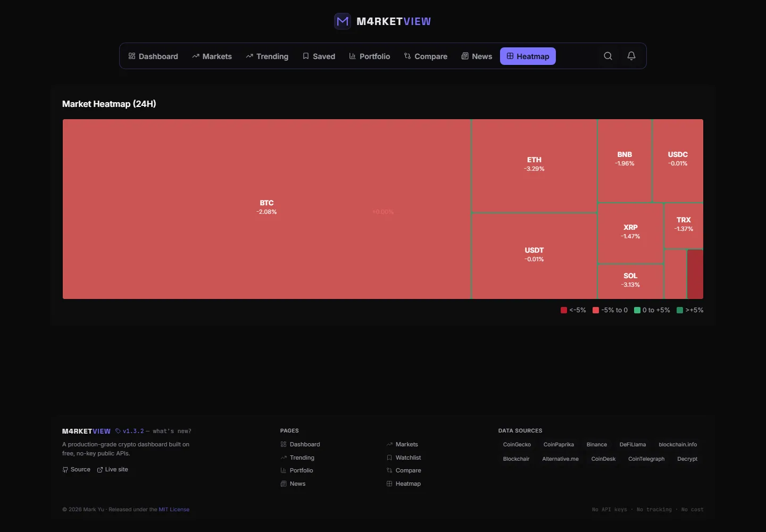Click the BTC heatmap tile
766x532 pixels.
(267, 209)
